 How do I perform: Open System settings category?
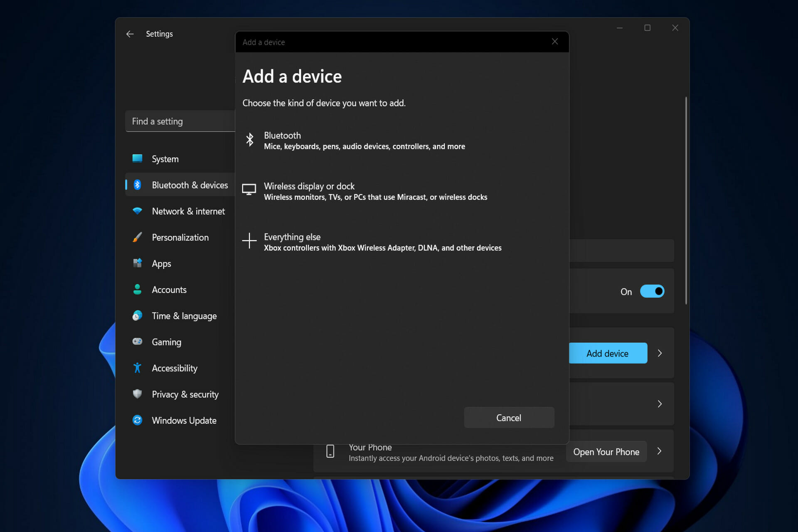point(180,159)
